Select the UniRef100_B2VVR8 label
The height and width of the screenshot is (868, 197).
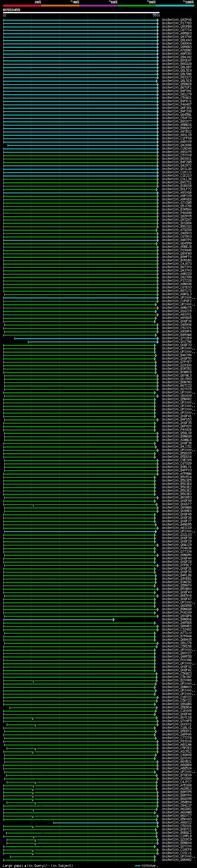pyautogui.click(x=177, y=680)
